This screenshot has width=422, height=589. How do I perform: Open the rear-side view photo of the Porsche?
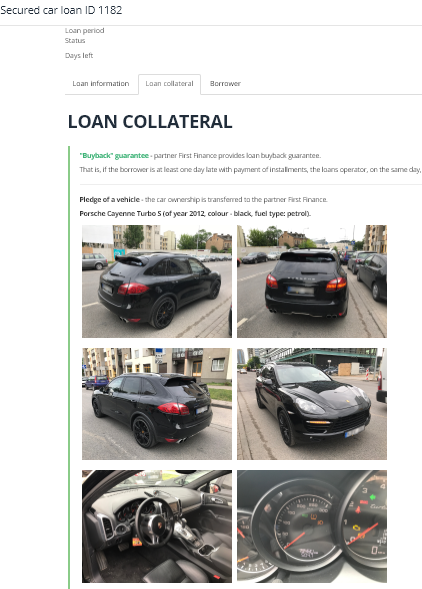(x=157, y=281)
